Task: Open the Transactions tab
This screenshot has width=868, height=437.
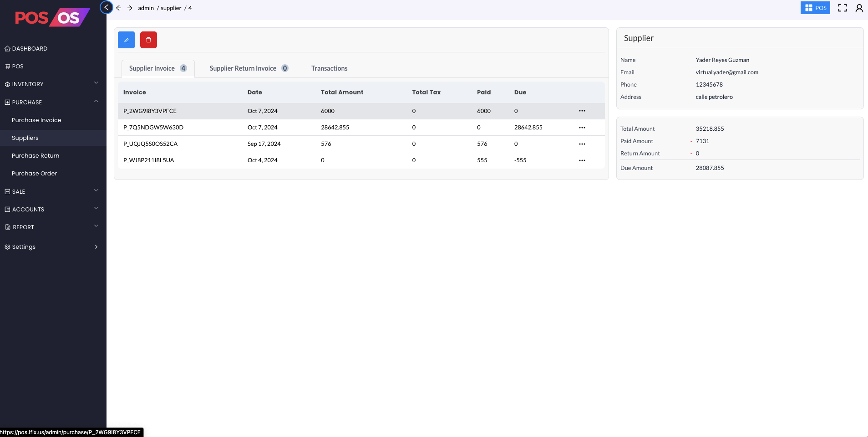Action: point(329,68)
